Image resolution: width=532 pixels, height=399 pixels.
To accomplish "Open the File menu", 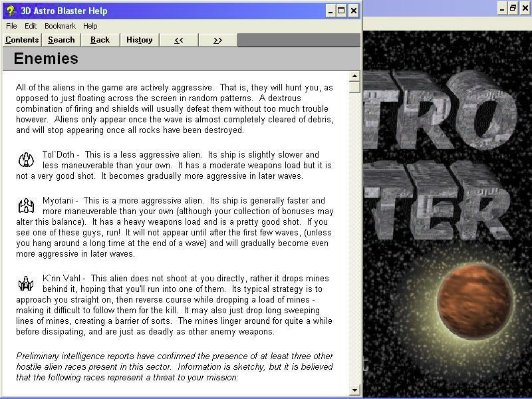I will tap(11, 26).
